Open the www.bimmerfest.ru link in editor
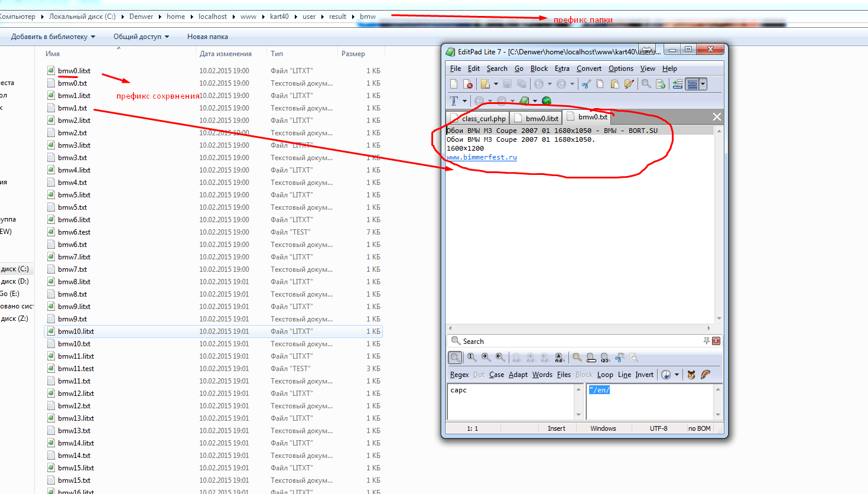 click(x=482, y=157)
